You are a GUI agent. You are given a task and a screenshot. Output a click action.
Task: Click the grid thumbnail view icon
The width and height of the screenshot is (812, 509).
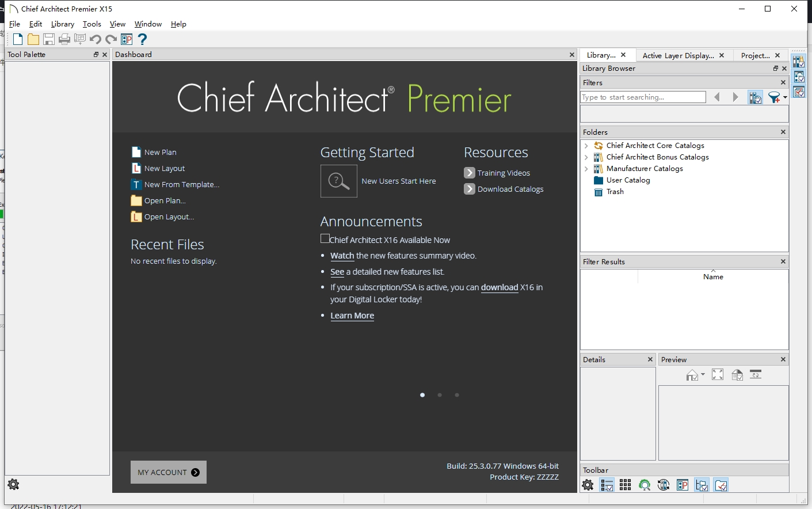click(x=626, y=485)
